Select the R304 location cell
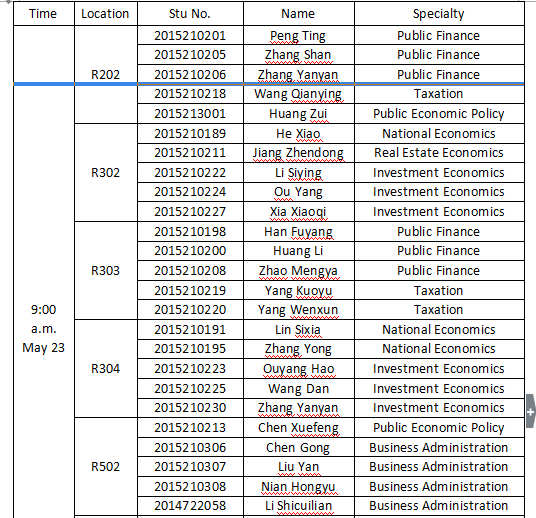 [x=106, y=369]
